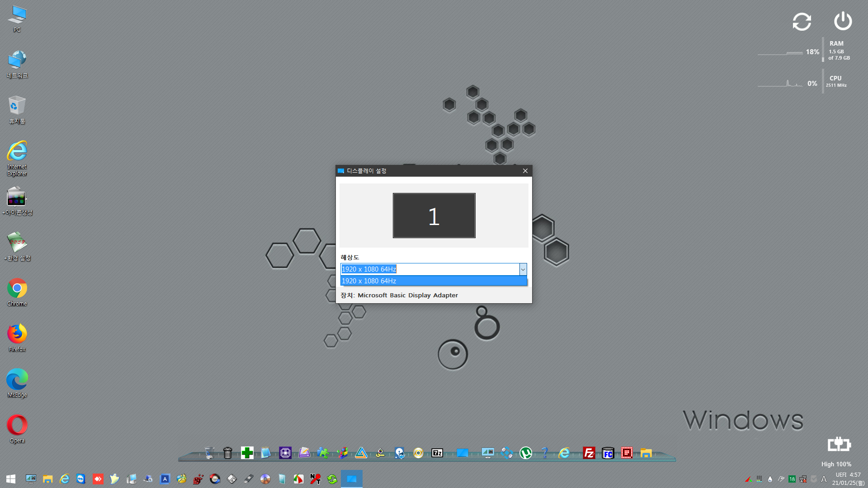The width and height of the screenshot is (868, 488).
Task: Open the resolution dropdown arrow
Action: click(523, 269)
